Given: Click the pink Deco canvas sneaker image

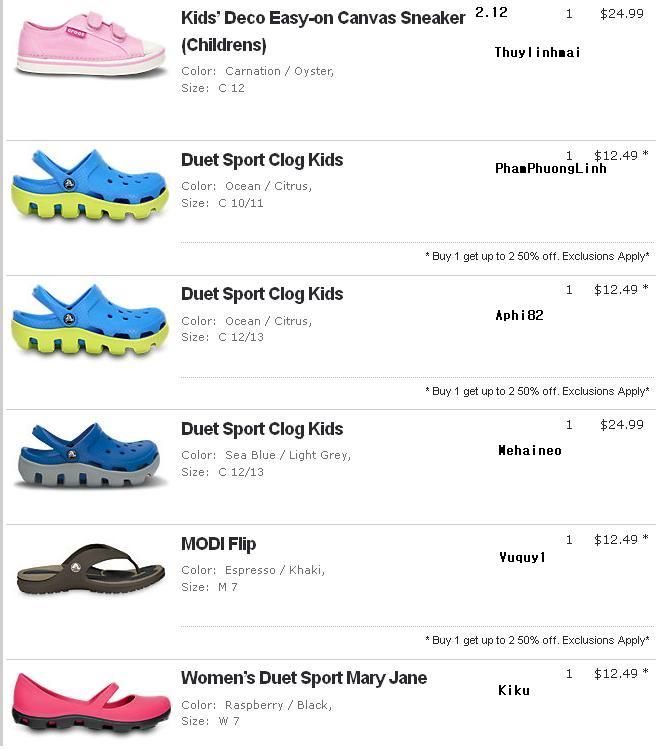Looking at the screenshot, I should tap(90, 43).
